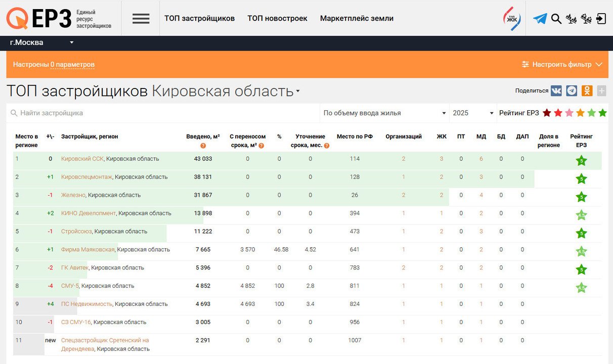Toggle the pink rating star filter

point(569,113)
